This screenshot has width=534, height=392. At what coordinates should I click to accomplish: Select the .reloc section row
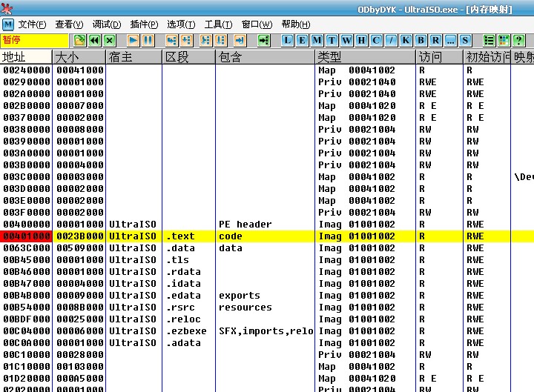[267, 319]
